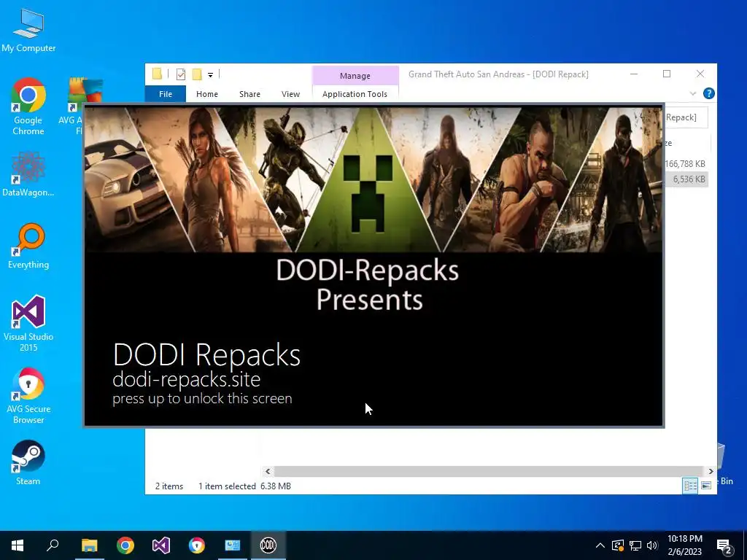Open Visual Studio 2015 desktop shortcut
The height and width of the screenshot is (560, 747).
click(28, 323)
